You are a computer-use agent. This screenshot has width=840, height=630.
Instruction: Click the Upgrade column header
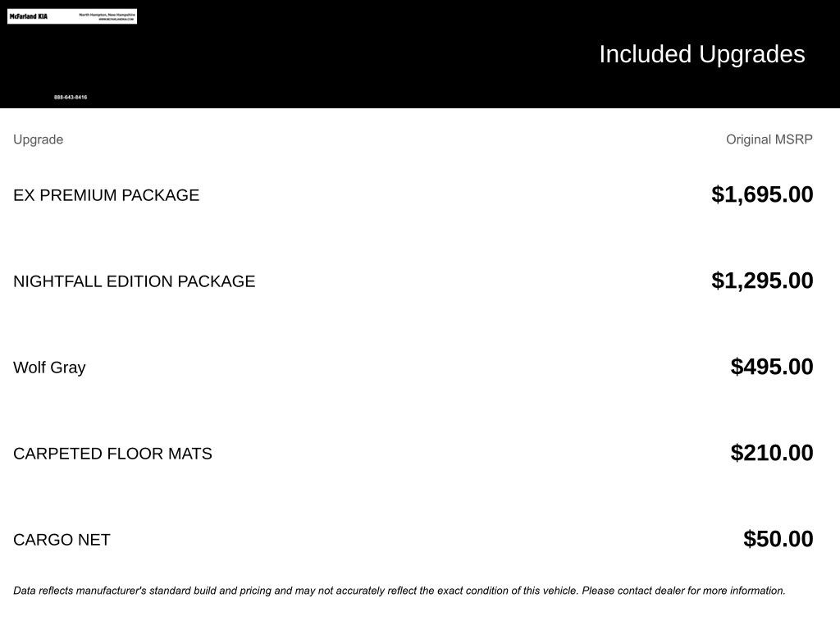click(x=38, y=139)
